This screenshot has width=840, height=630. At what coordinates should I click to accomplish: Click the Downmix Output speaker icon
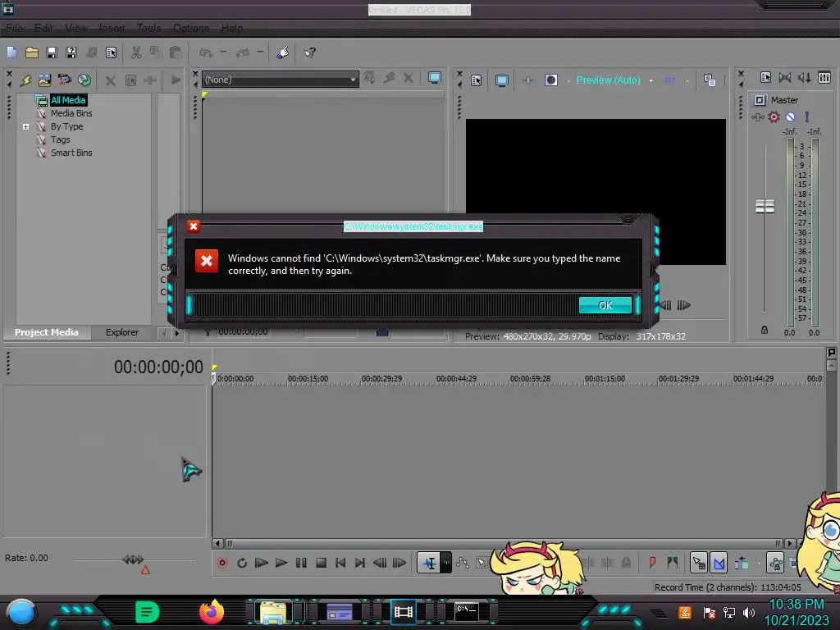[785, 78]
